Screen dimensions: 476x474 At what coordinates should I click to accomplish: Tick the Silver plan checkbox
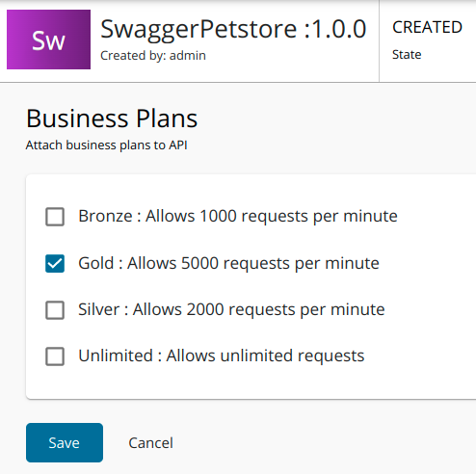(55, 310)
